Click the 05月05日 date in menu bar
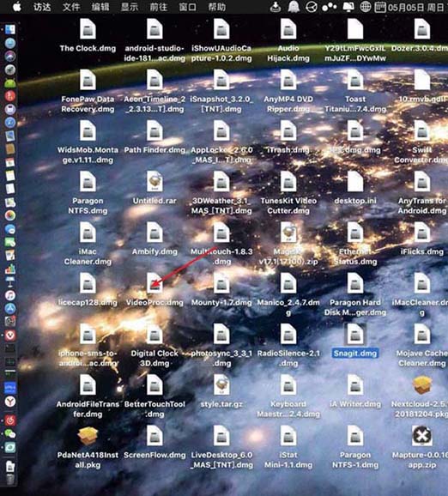This screenshot has height=496, width=448. [x=406, y=7]
